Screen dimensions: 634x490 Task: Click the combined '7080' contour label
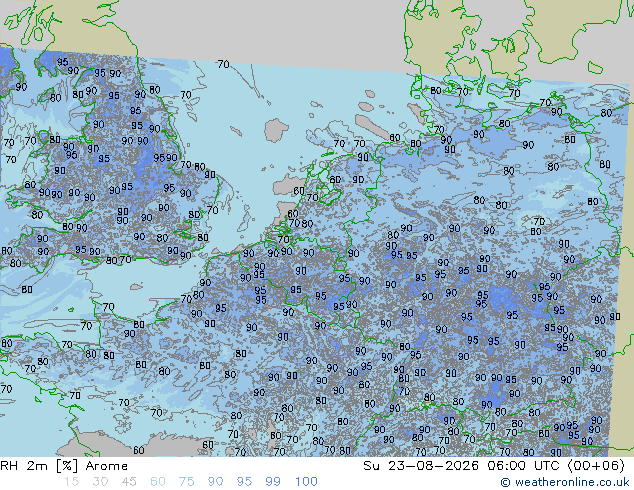(x=301, y=223)
